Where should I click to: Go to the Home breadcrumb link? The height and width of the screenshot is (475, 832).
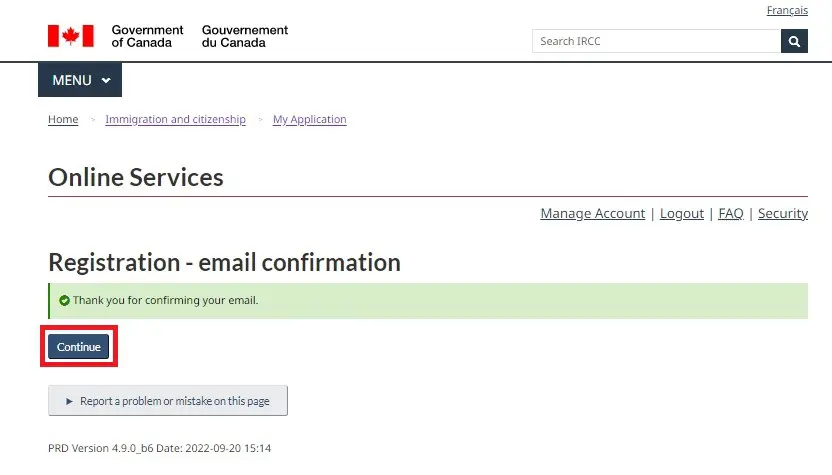click(63, 119)
